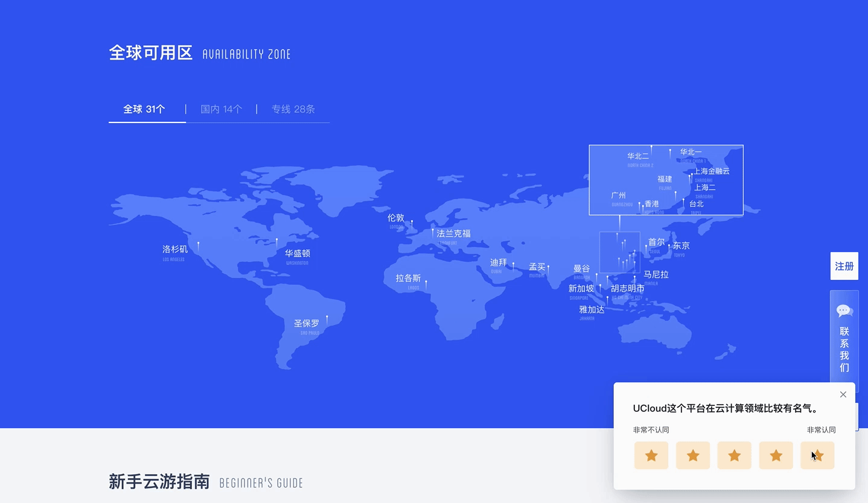The width and height of the screenshot is (868, 503).
Task: Click the 注册 register button
Action: click(844, 266)
